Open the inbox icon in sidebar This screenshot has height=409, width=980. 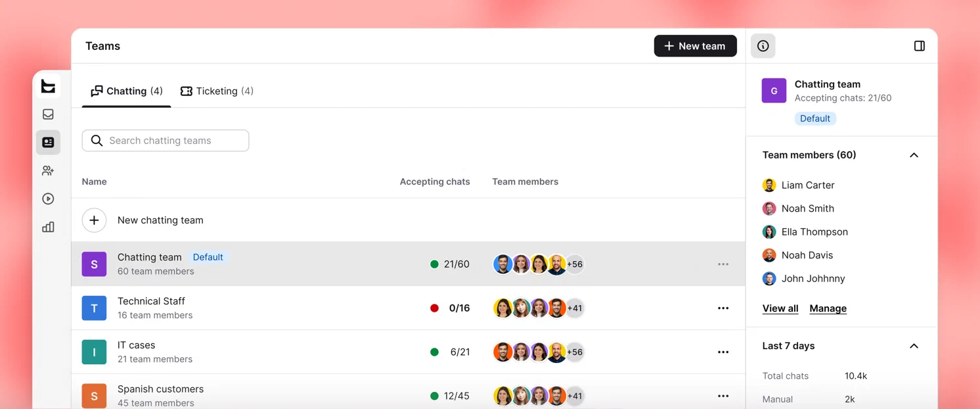point(48,114)
